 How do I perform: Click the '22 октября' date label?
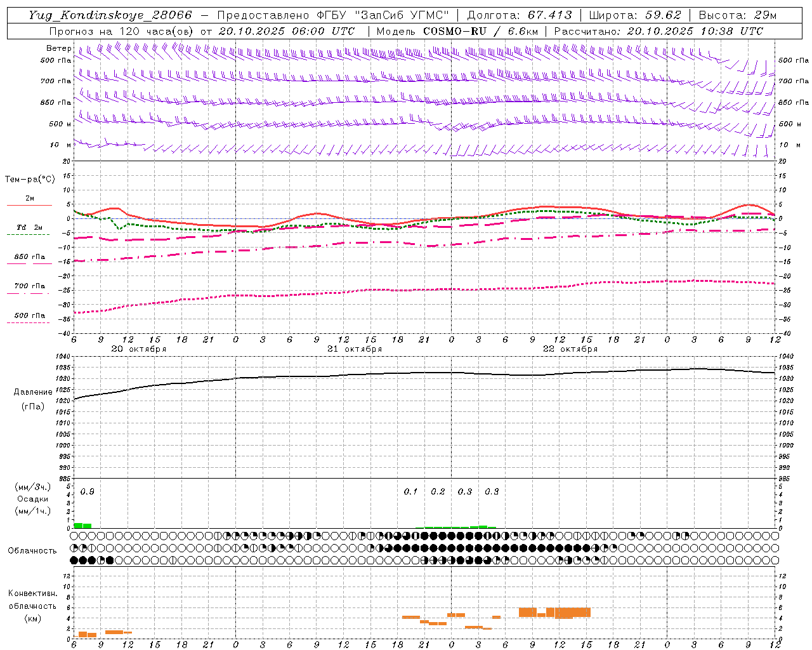pyautogui.click(x=570, y=349)
